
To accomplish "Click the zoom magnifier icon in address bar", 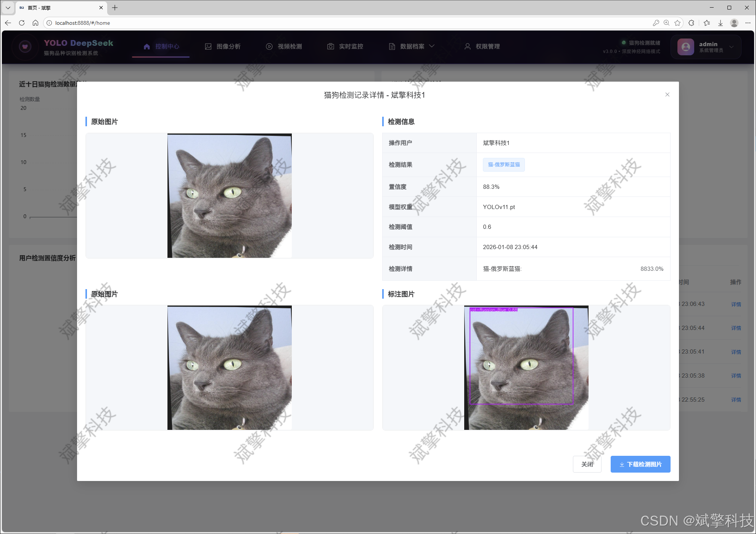I will coord(666,23).
